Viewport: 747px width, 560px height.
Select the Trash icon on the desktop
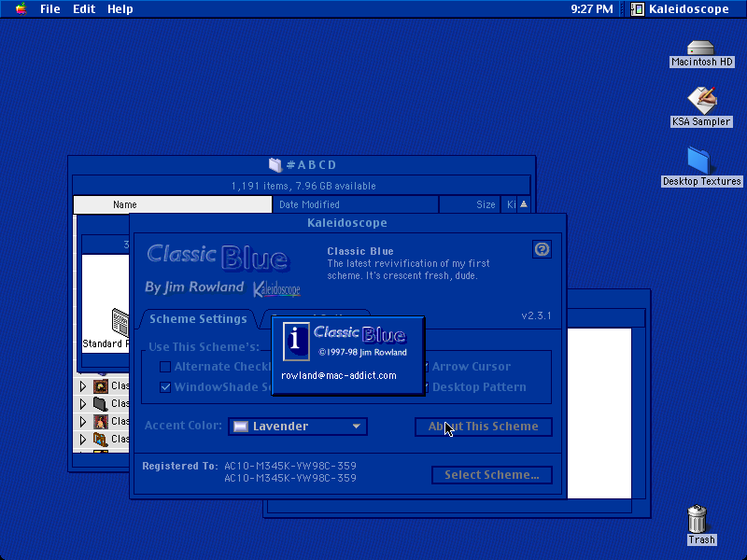pos(697,519)
